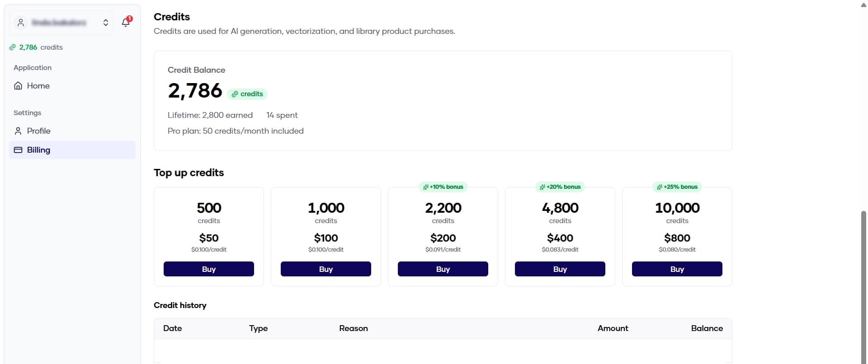The image size is (868, 364).
Task: Click the '$50' price
Action: tap(209, 238)
